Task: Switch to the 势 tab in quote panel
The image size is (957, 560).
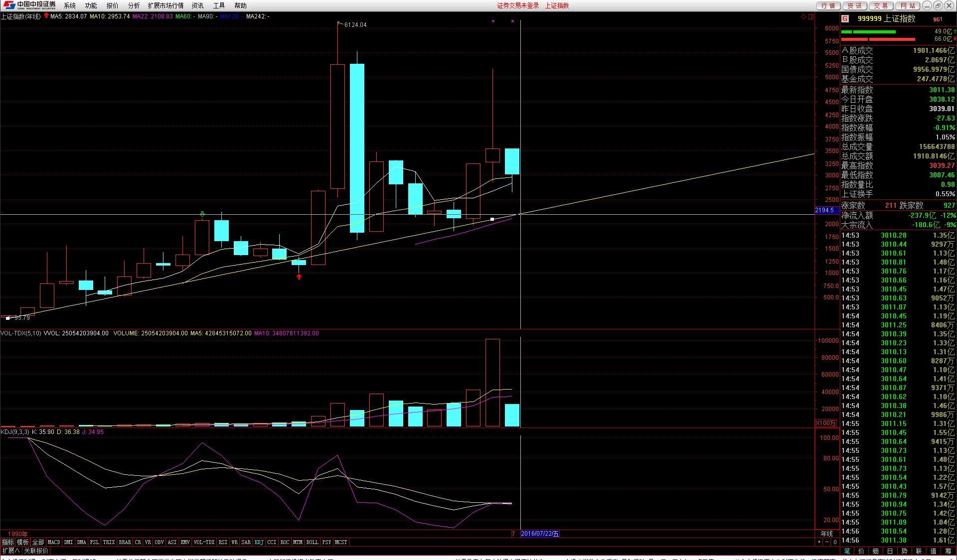Action: [x=905, y=551]
